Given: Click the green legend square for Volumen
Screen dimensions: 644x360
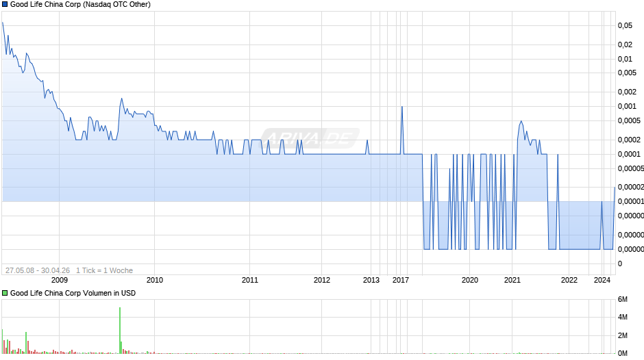Looking at the screenshot, I should click(x=5, y=293).
